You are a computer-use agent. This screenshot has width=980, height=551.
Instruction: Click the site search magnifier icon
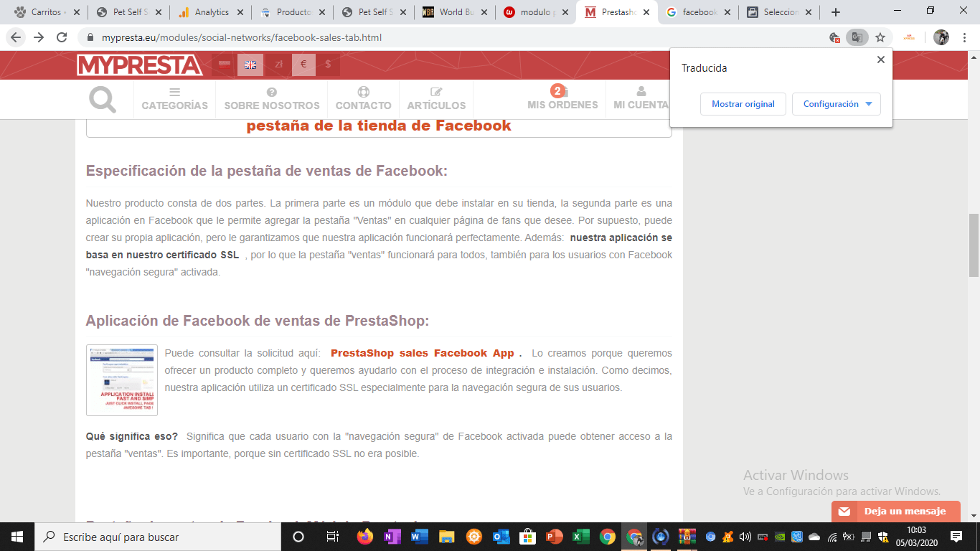click(x=103, y=99)
